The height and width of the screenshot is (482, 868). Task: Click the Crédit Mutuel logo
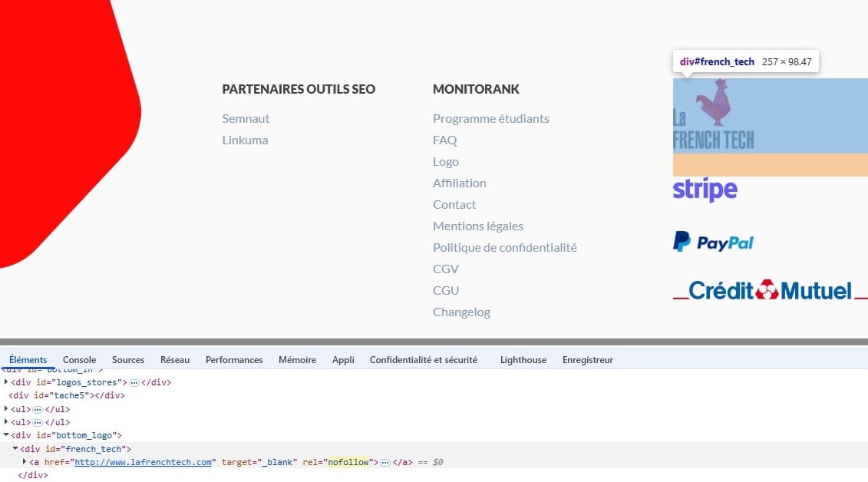770,291
